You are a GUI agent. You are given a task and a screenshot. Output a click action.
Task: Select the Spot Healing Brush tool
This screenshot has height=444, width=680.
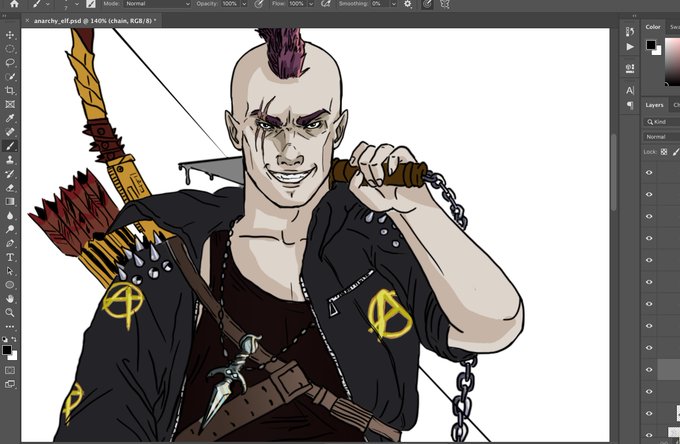point(10,132)
